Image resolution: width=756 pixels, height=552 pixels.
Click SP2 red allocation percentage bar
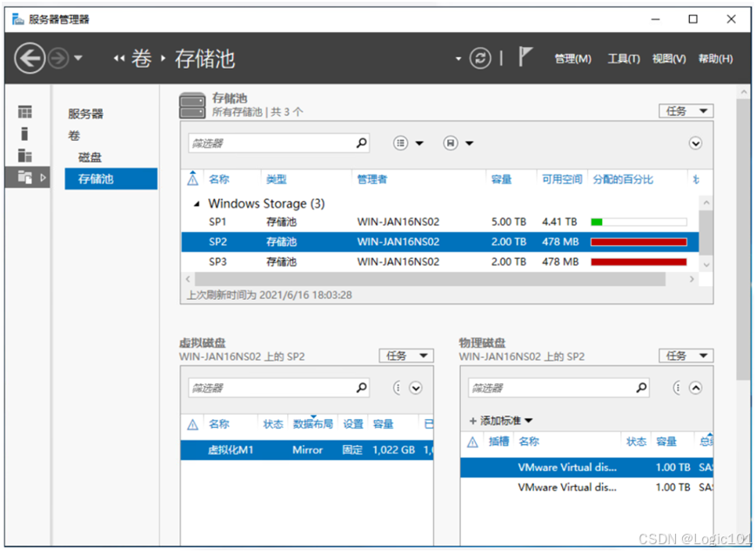pos(639,242)
